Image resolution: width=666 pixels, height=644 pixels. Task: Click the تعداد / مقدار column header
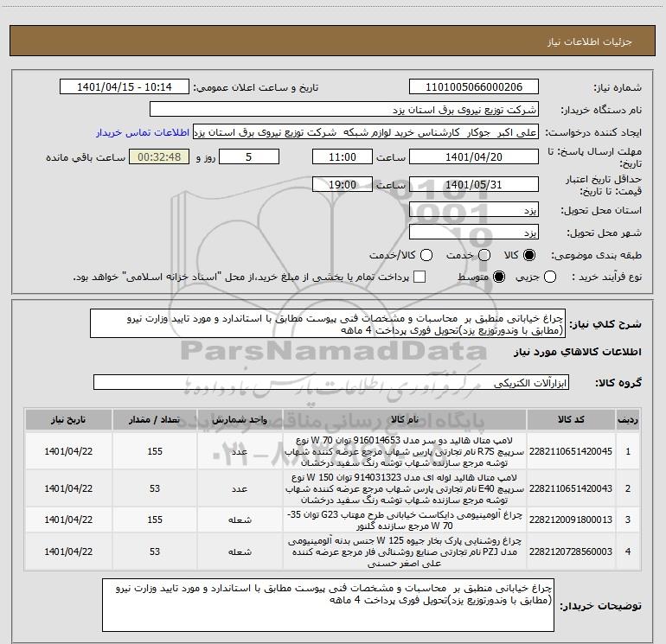155,419
